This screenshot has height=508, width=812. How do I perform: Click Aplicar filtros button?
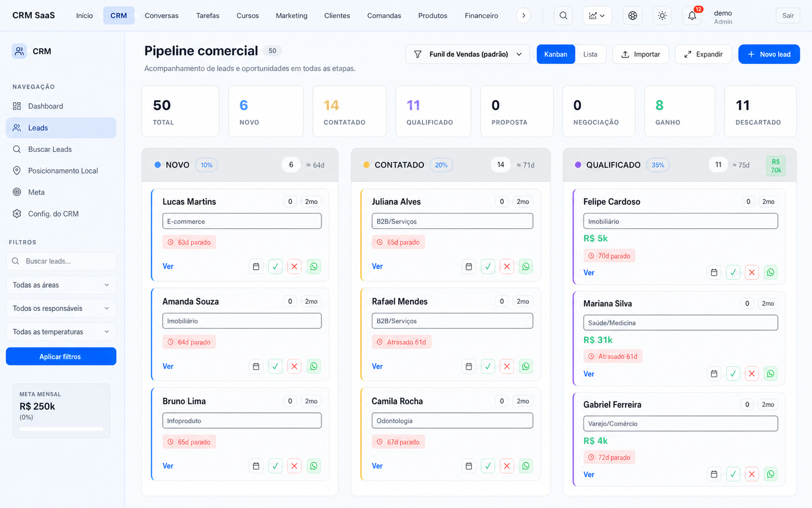pos(61,357)
